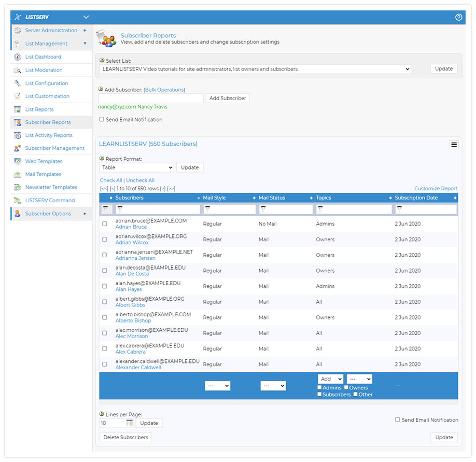Screen dimensions: 476x462
Task: Enable Send Email Notification under Add Subscriber
Action: pos(102,119)
